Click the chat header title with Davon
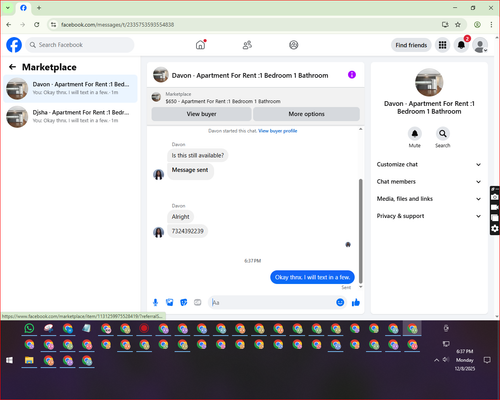Image resolution: width=500 pixels, height=400 pixels. 250,75
